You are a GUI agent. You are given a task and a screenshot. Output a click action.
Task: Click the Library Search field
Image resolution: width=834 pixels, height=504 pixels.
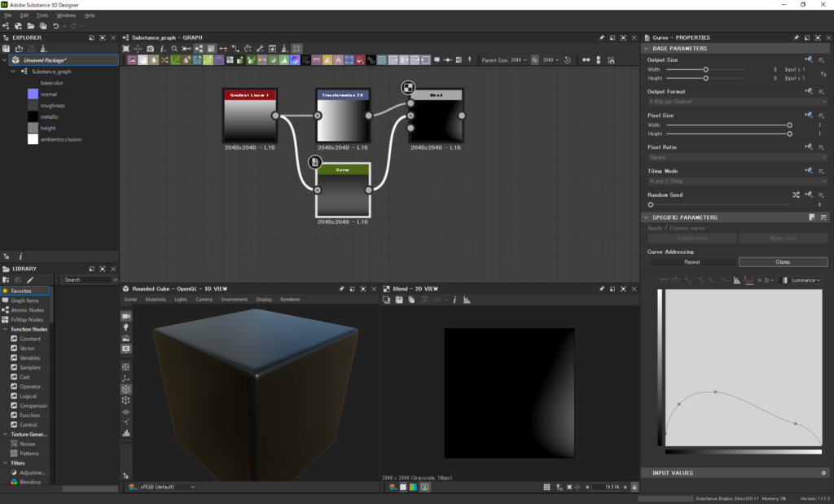click(x=87, y=279)
